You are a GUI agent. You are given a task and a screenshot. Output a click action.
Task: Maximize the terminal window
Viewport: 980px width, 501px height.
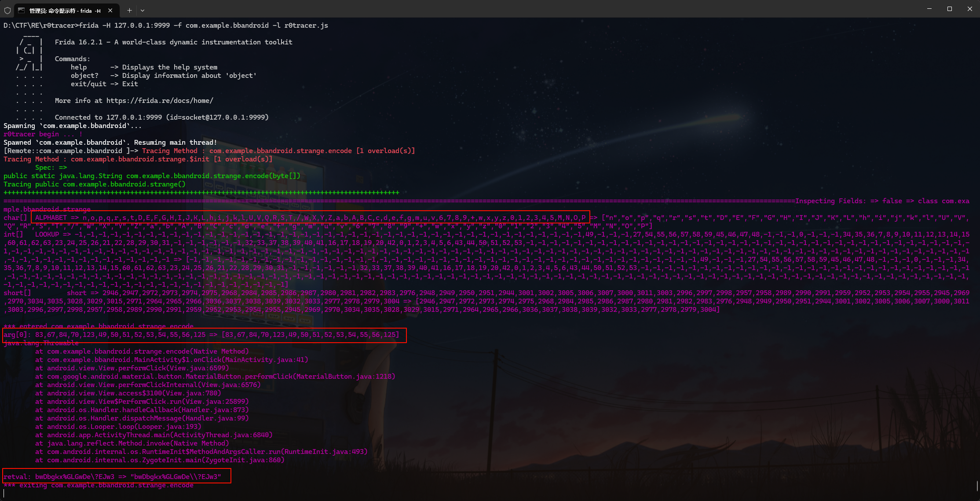(950, 9)
